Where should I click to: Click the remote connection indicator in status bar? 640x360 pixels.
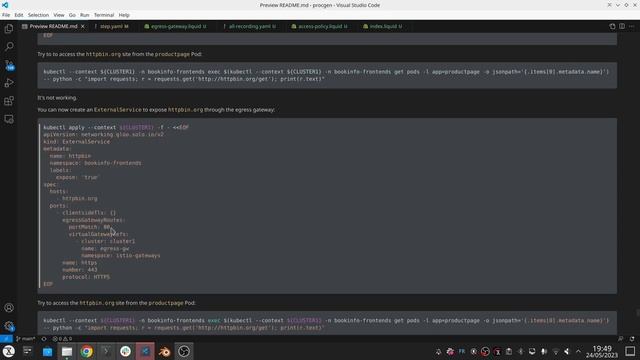(x=6, y=339)
